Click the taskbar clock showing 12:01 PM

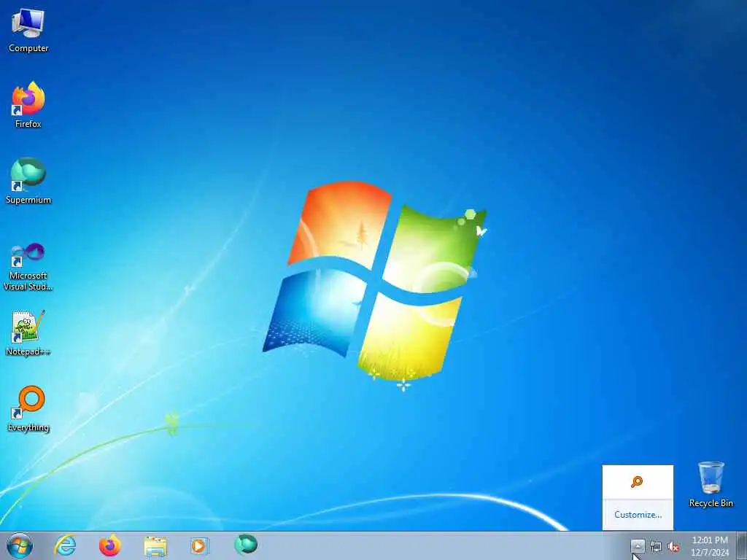[710, 546]
